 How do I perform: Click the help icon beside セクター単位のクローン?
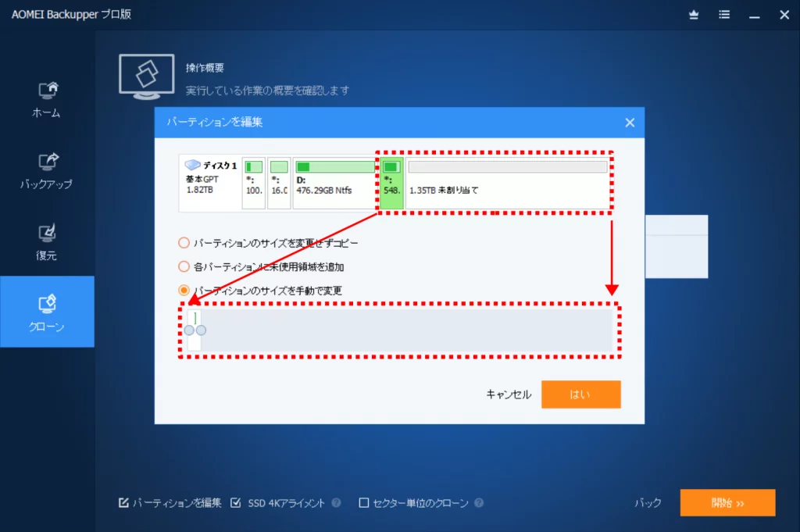point(479,503)
